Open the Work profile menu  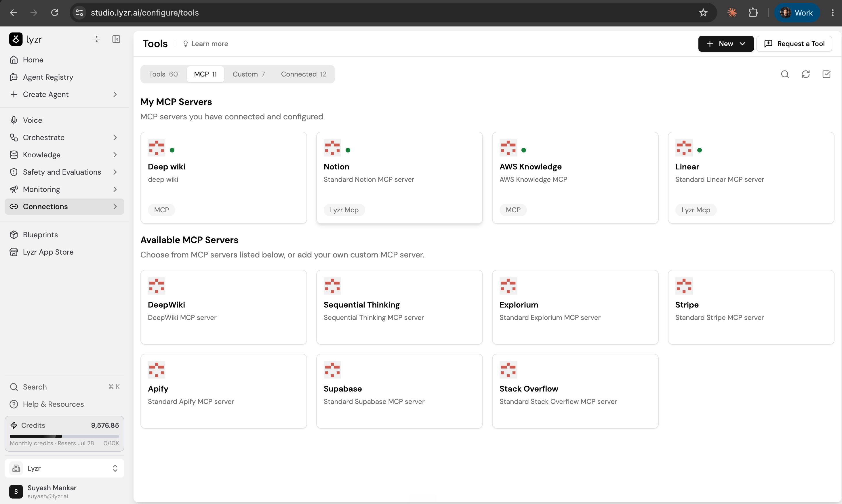pos(797,13)
